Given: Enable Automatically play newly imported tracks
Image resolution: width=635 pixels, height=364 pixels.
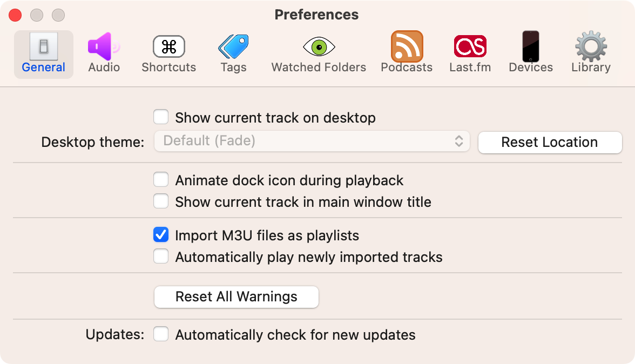Looking at the screenshot, I should pyautogui.click(x=161, y=257).
